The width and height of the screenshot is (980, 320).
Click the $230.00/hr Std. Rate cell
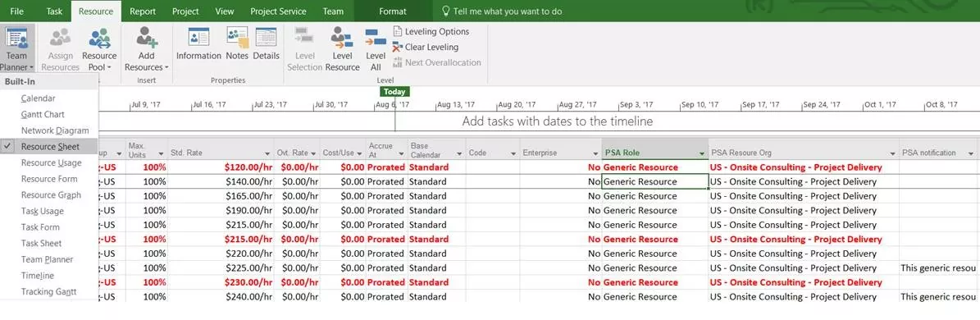point(221,282)
